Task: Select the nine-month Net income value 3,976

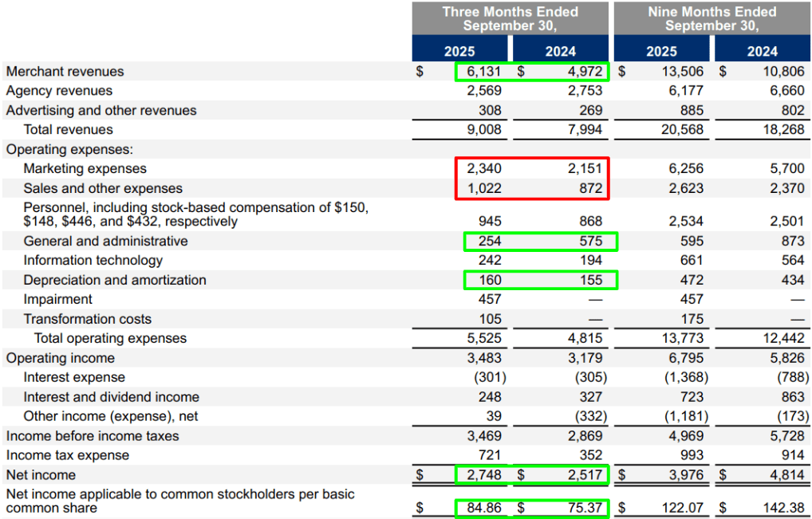Action: coord(692,474)
